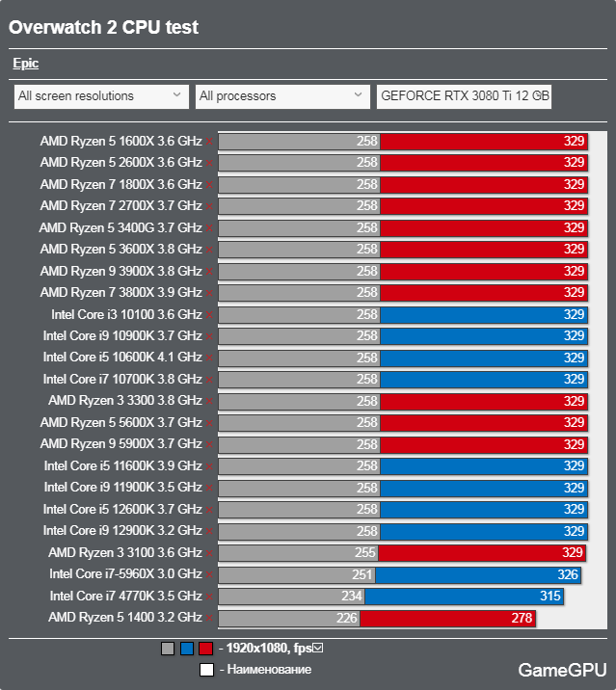
Task: Remove Intel Core i3 10100 row via red X
Action: click(209, 315)
